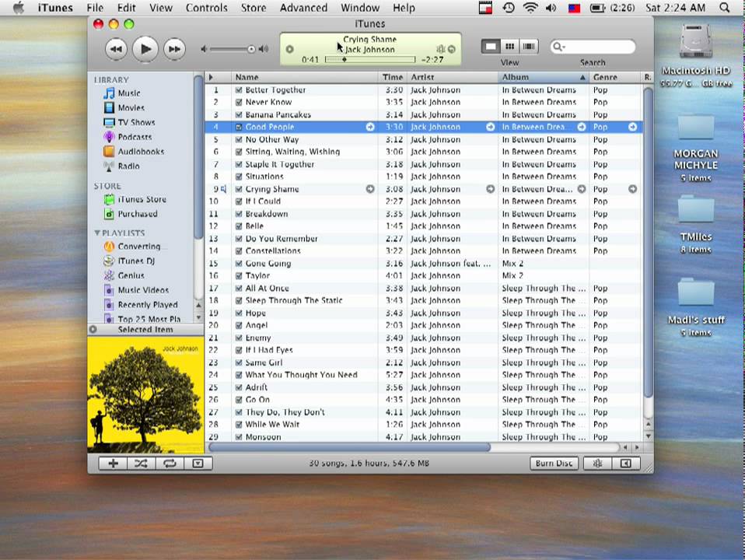Screen dimensions: 745x560
Task: Collapse the PLAYLISTS section
Action: [x=97, y=233]
